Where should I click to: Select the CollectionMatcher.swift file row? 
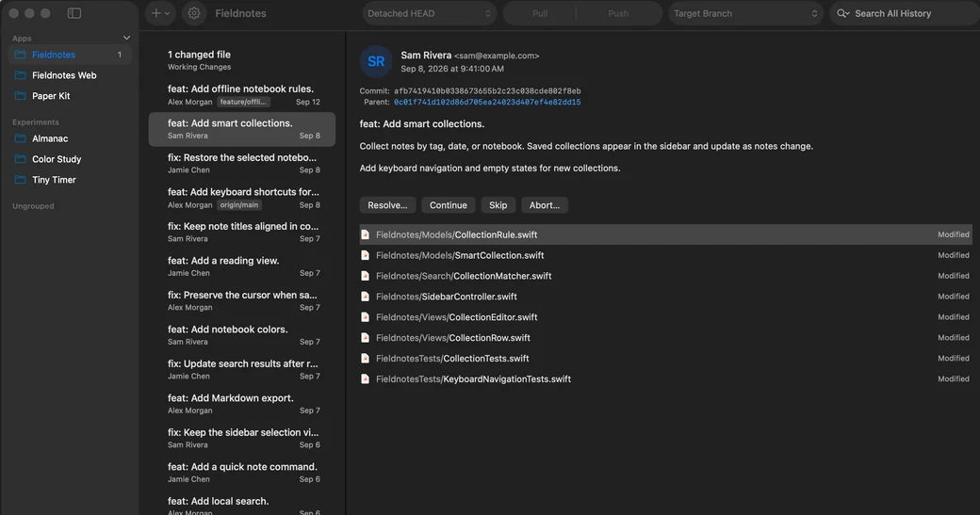(x=665, y=276)
